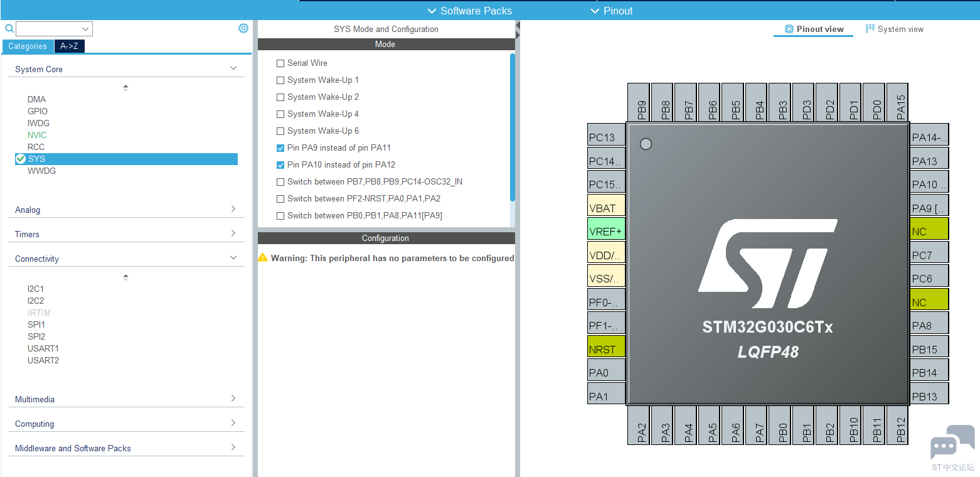Click the Pinout view chip icon
Screen dimensions: 980x477
(x=789, y=29)
